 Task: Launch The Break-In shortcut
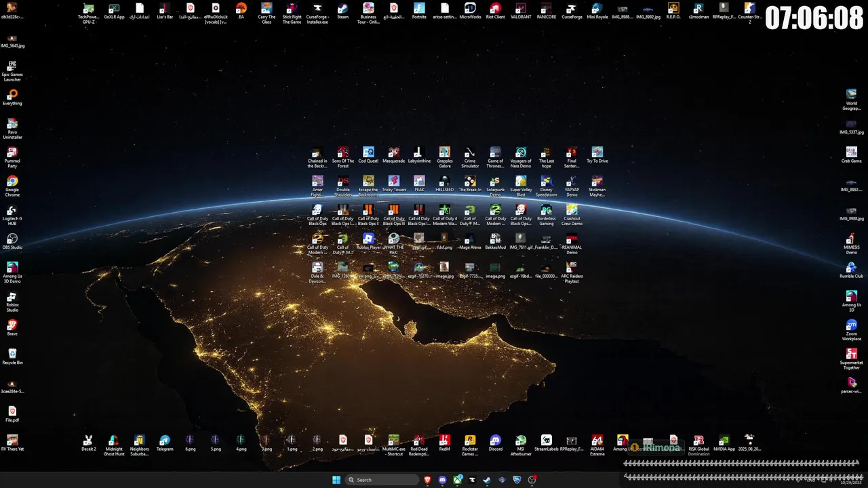pos(470,184)
